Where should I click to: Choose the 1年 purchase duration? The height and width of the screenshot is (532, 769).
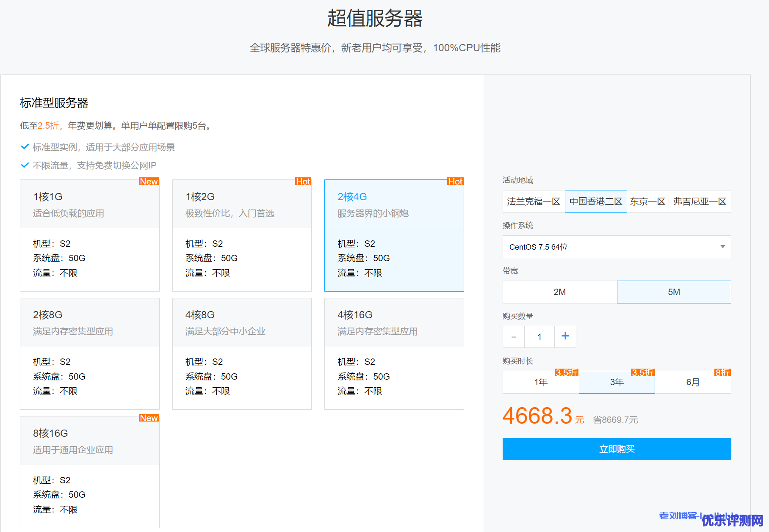(541, 382)
